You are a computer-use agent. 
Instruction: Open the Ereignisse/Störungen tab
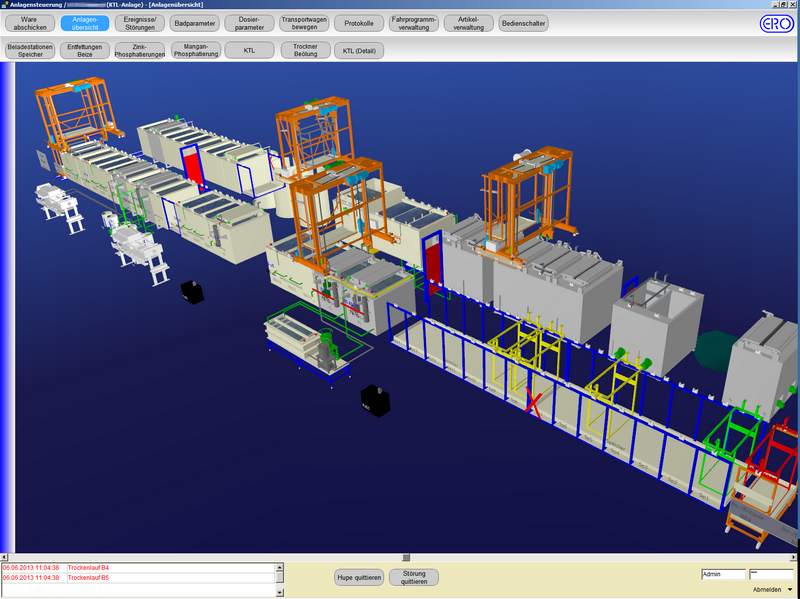click(x=140, y=23)
